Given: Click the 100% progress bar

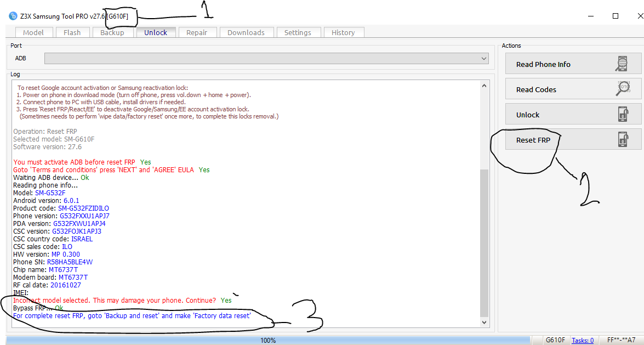Looking at the screenshot, I should [268, 341].
